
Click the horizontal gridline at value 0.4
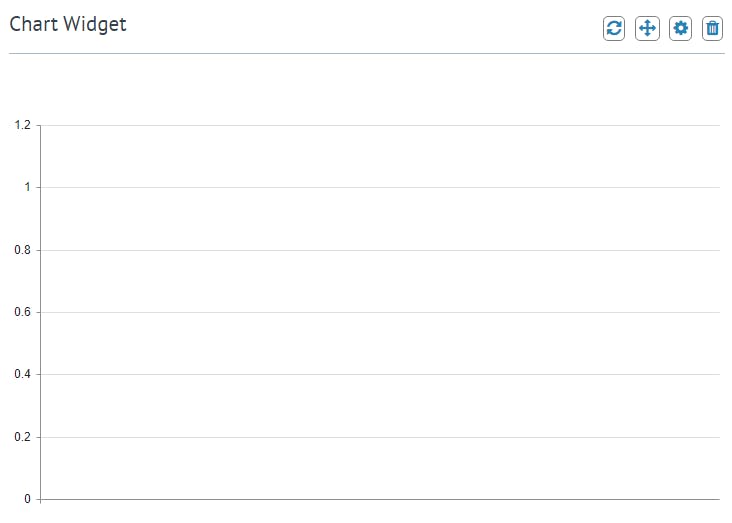pos(380,374)
